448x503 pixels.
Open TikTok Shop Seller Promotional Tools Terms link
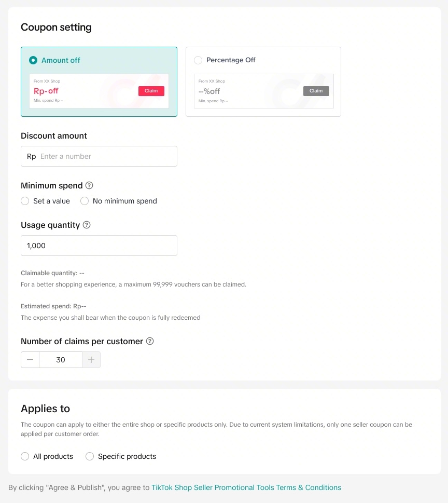click(x=246, y=487)
